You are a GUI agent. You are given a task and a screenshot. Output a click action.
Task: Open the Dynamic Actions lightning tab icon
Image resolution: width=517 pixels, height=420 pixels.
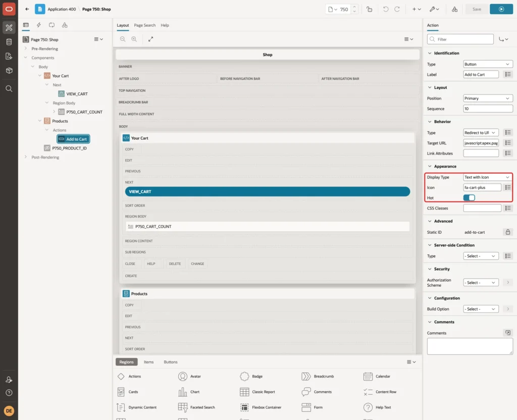coord(38,25)
